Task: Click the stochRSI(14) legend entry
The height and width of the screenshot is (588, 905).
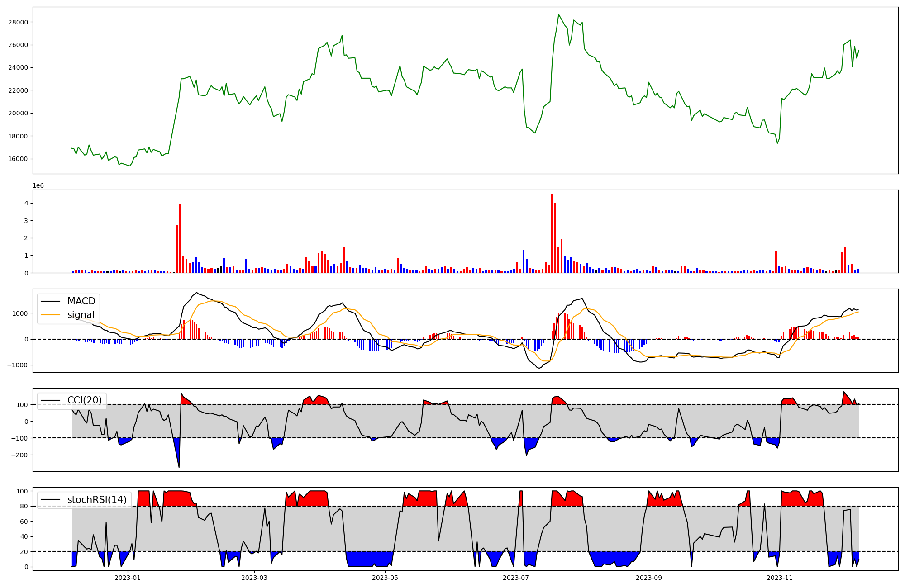Action: tap(96, 500)
